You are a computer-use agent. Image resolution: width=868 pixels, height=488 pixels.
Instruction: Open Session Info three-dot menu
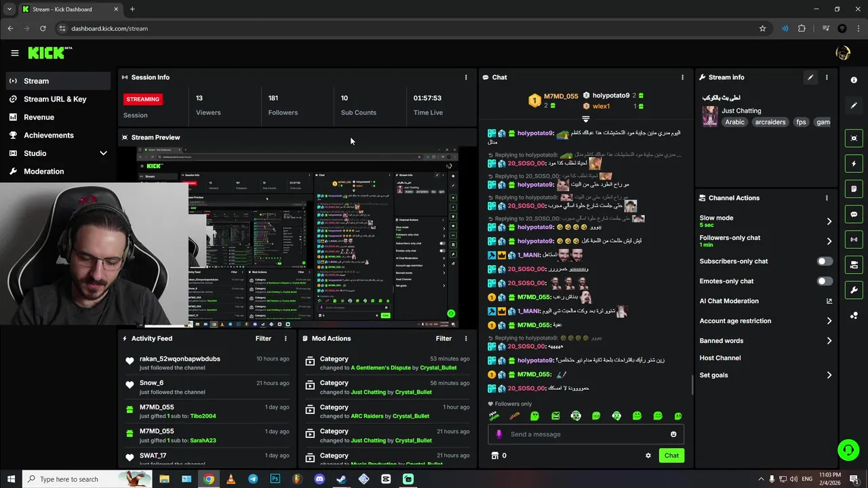[466, 77]
